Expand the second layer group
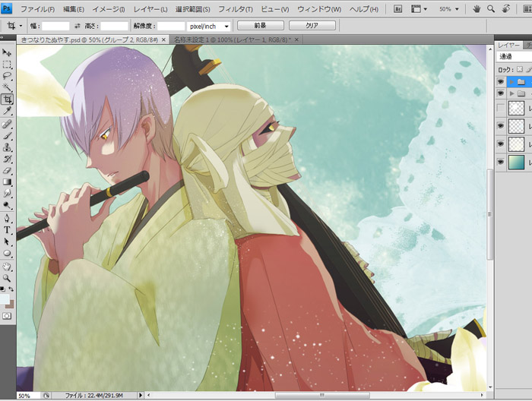Viewport: 532px width, 401px height. 512,93
